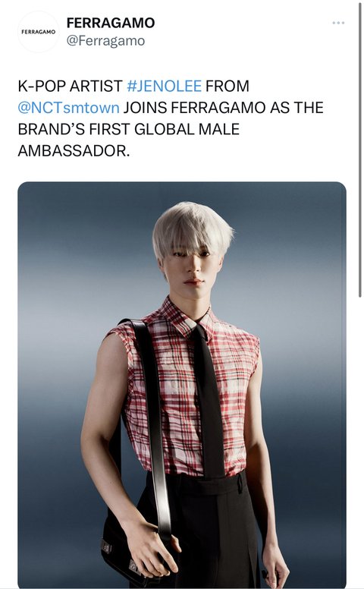Click the model's white hair in photo

tap(191, 225)
